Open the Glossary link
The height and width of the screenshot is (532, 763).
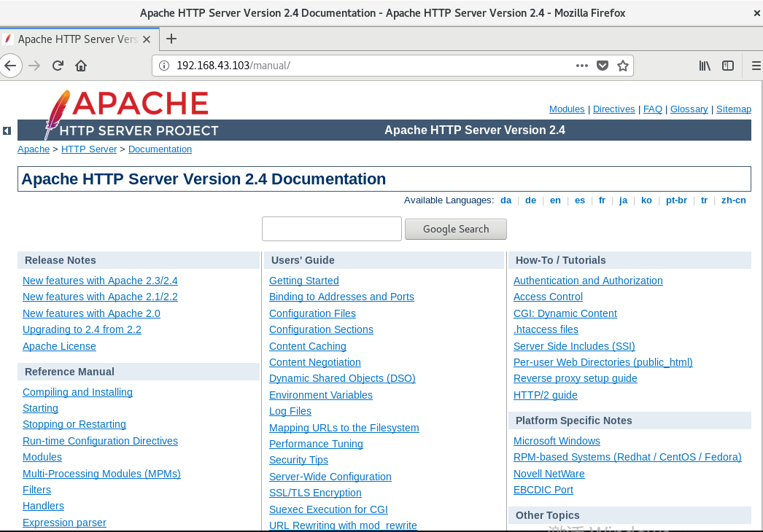point(689,109)
